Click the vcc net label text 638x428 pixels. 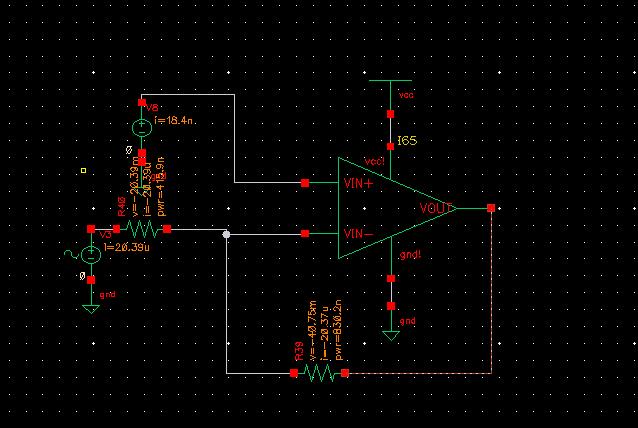pyautogui.click(x=406, y=95)
